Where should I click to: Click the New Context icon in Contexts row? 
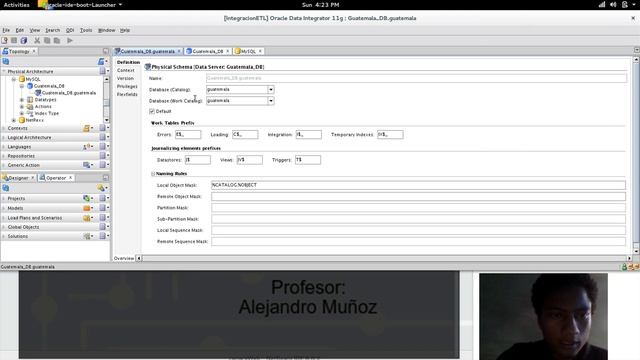click(87, 128)
